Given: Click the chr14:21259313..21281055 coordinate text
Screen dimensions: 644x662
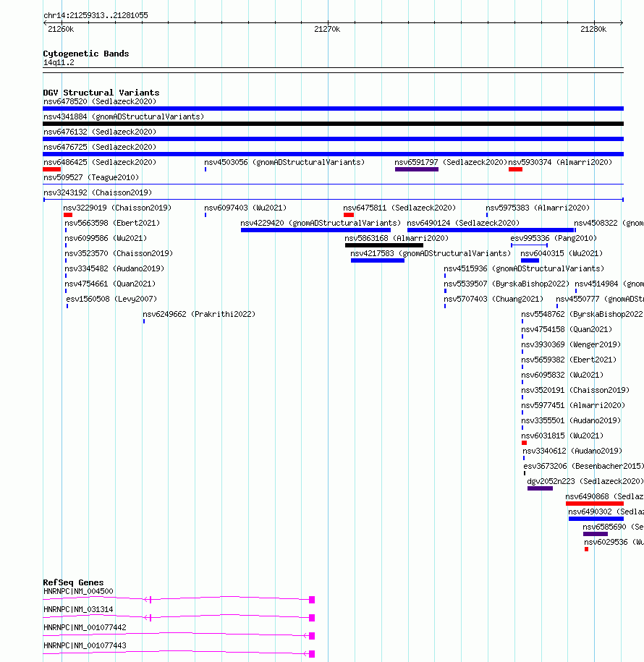Looking at the screenshot, I should (x=96, y=15).
